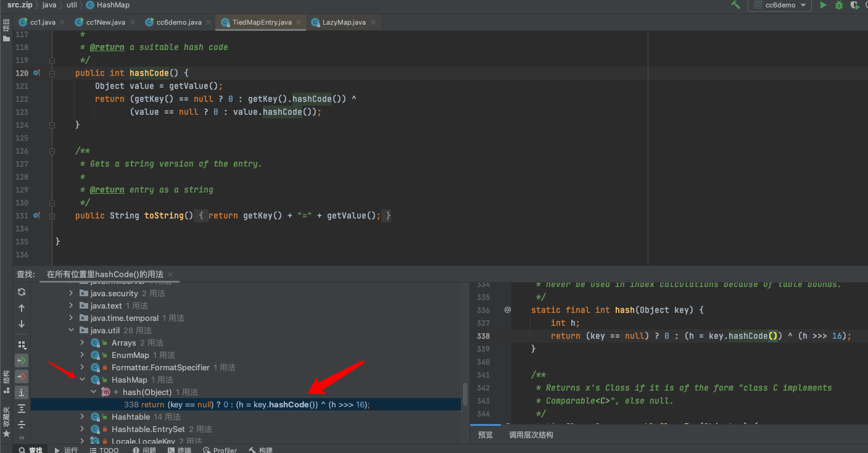Image resolution: width=868 pixels, height=453 pixels.
Task: Expand the Hashtable.EntrySet node
Action: point(82,429)
